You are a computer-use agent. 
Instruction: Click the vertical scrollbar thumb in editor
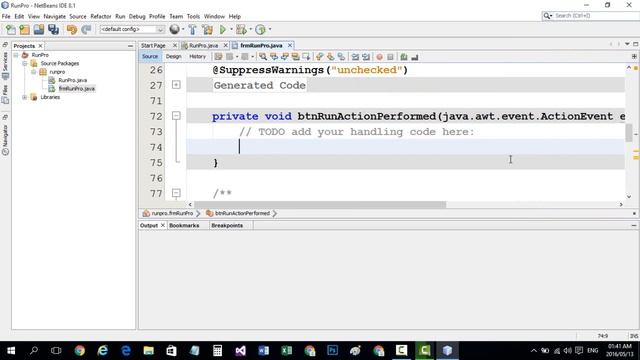pyautogui.click(x=629, y=132)
